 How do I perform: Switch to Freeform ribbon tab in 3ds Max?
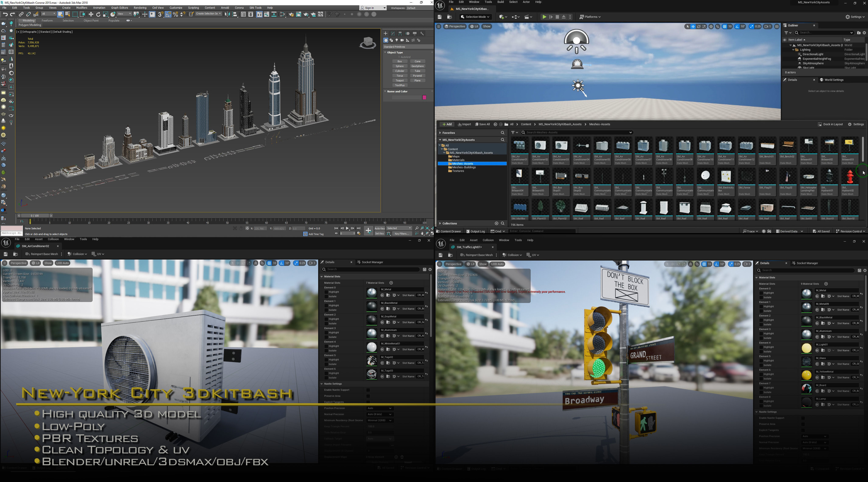tap(47, 21)
